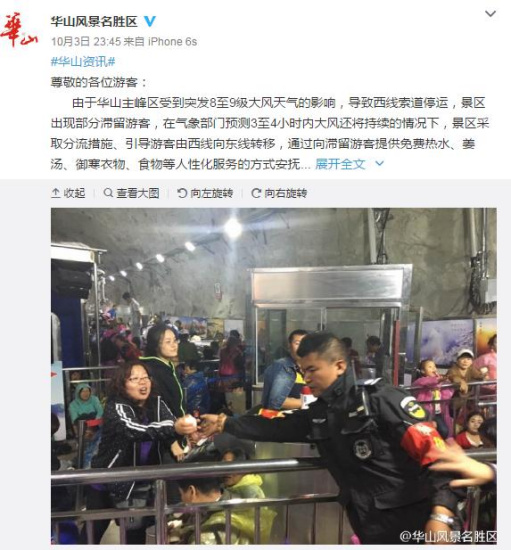Image resolution: width=511 pixels, height=550 pixels.
Task: Collapse image with the 收起 arrow icon
Action: point(56,193)
